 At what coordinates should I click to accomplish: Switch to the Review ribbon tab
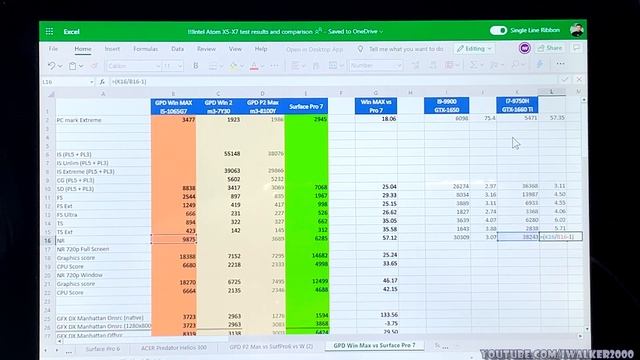click(x=206, y=49)
